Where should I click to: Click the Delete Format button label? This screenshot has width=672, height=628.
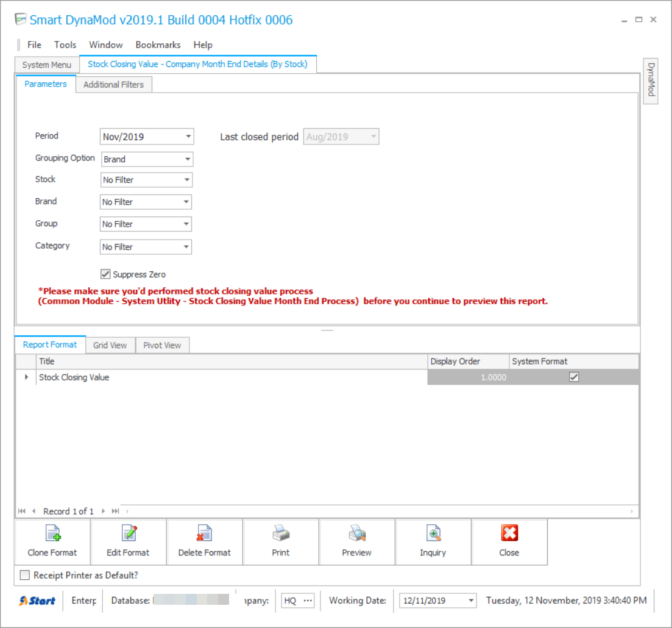(205, 552)
